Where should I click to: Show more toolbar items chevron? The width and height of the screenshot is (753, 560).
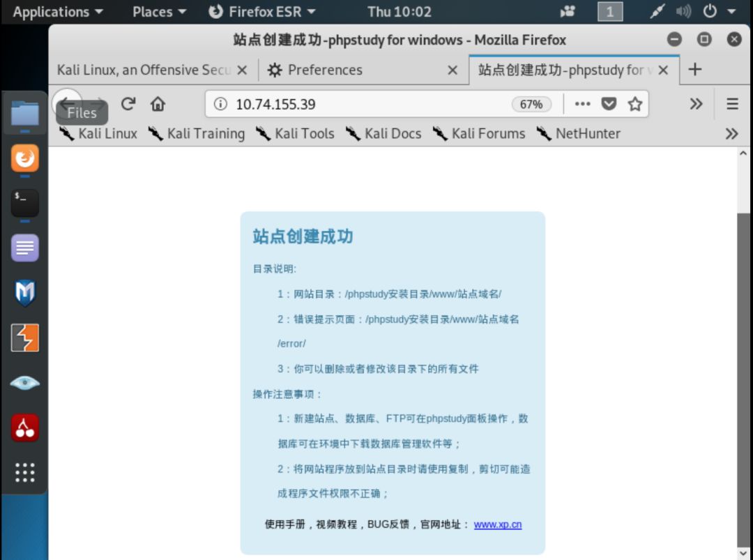pyautogui.click(x=696, y=104)
